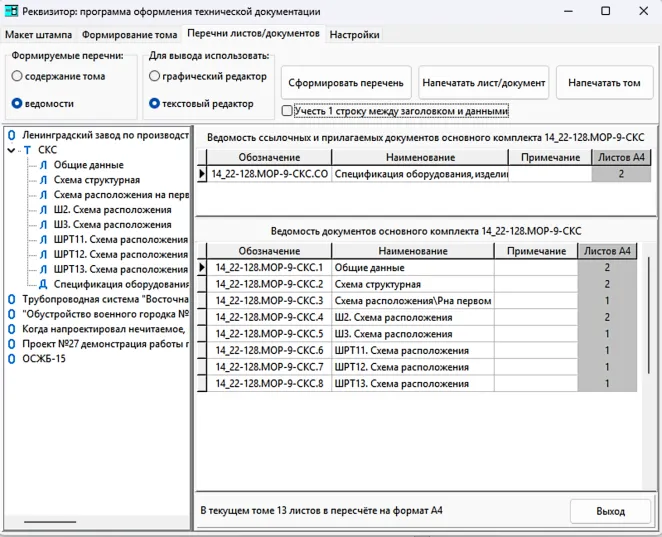This screenshot has height=537, width=662.
Task: Click the О icon beside Ленинградский завод
Action: [11, 135]
